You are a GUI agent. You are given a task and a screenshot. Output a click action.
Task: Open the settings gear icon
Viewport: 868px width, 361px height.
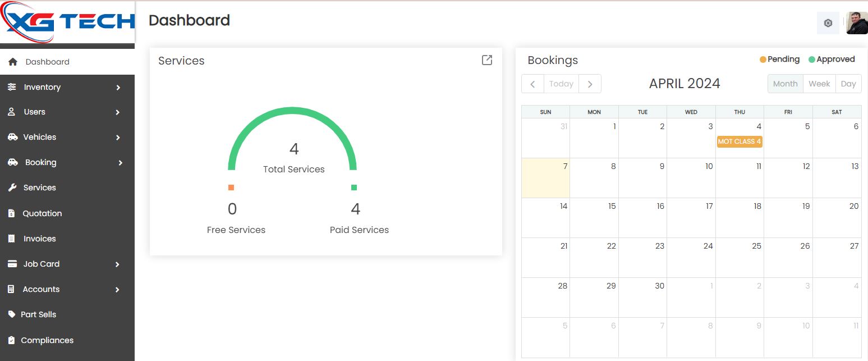pyautogui.click(x=828, y=23)
